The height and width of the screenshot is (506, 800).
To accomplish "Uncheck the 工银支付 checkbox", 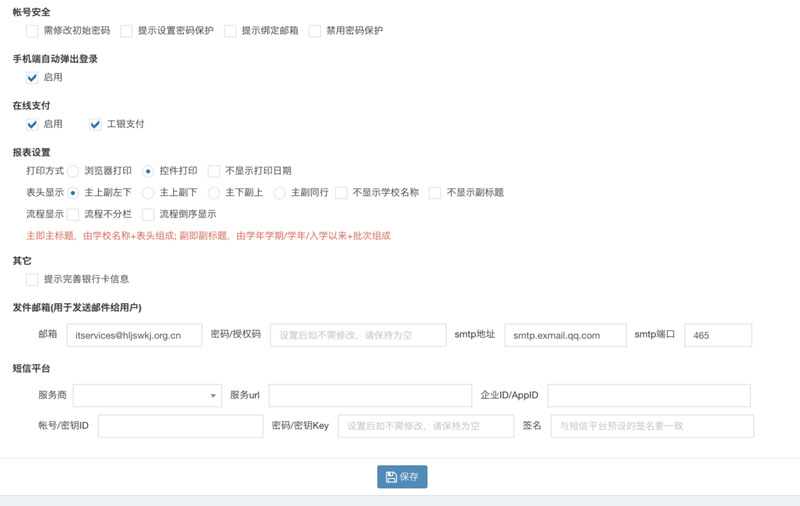I will coord(96,125).
